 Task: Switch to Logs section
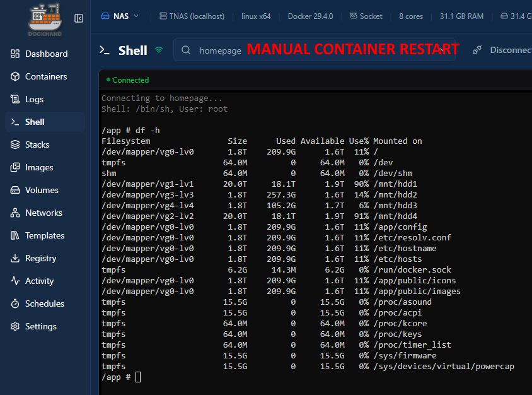[34, 99]
